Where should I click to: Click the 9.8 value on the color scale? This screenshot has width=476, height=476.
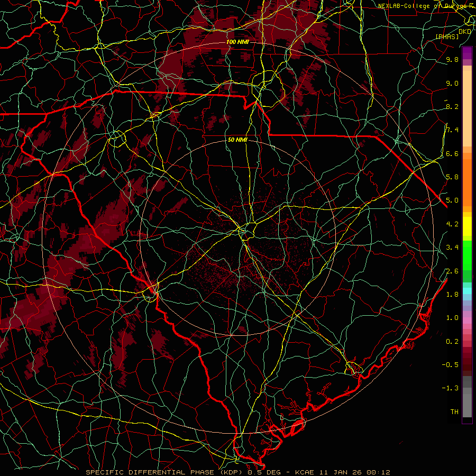(452, 59)
